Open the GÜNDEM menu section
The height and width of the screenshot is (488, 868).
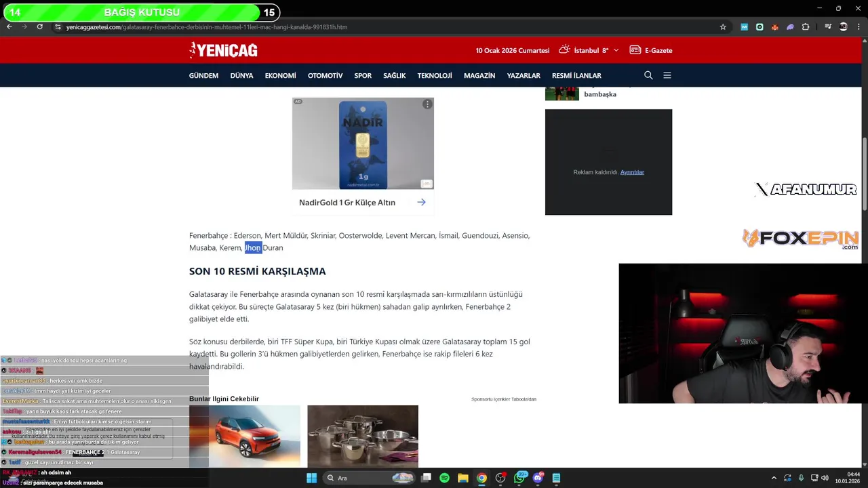[x=203, y=75]
